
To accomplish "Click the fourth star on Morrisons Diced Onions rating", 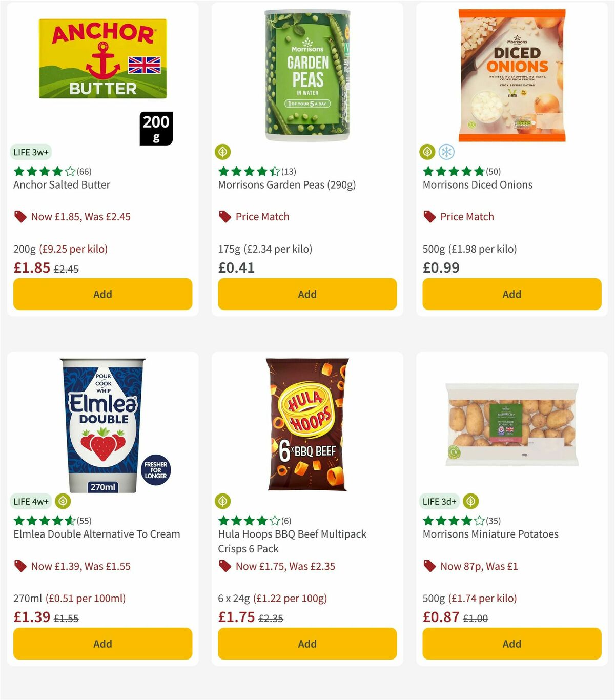I will pos(466,171).
